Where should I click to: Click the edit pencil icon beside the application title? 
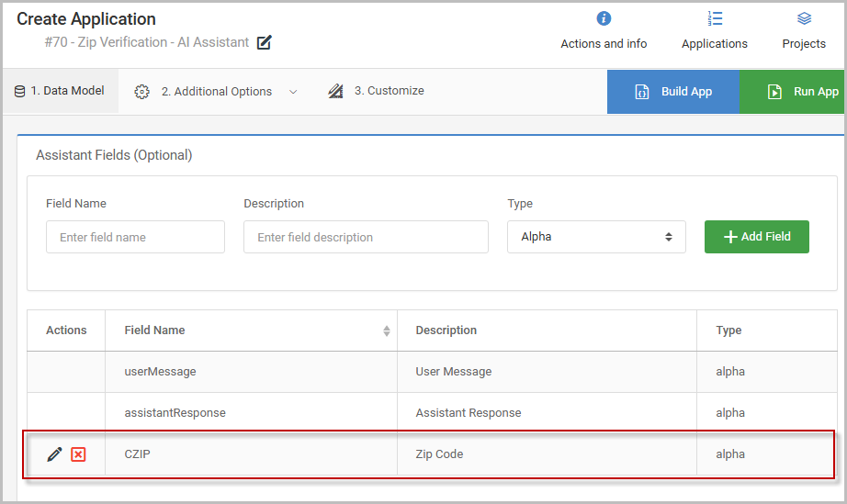coord(265,42)
